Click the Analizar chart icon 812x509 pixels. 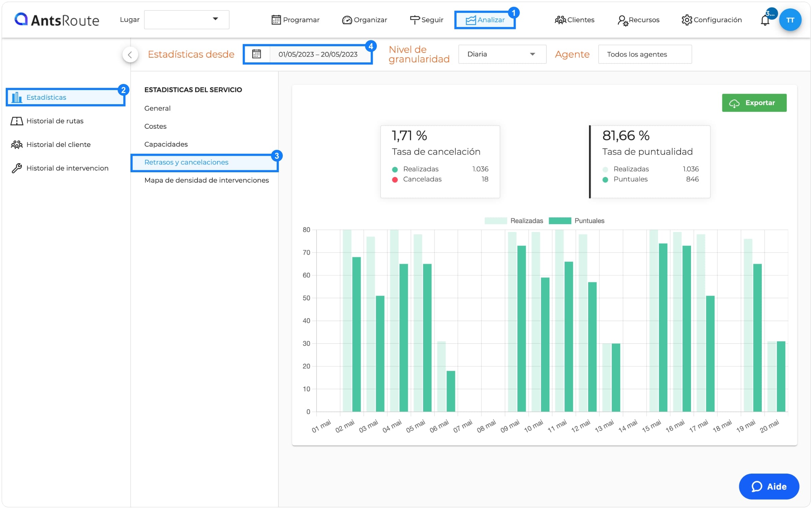pyautogui.click(x=470, y=20)
